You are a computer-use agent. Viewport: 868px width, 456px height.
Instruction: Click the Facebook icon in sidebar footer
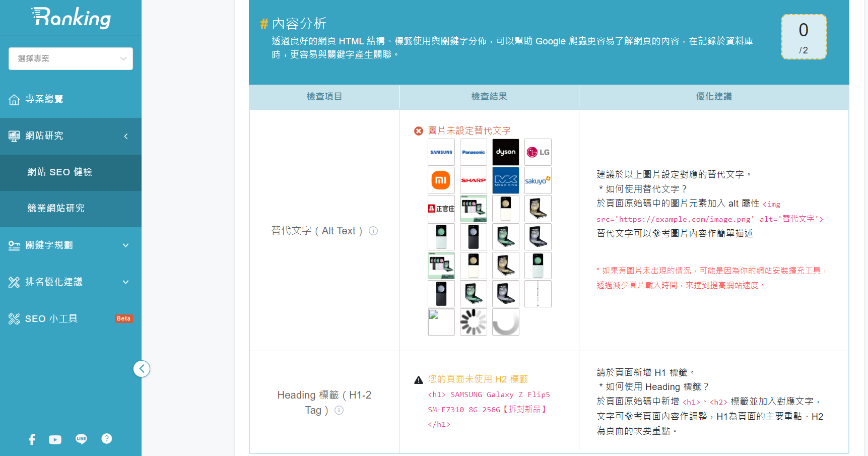pos(32,439)
